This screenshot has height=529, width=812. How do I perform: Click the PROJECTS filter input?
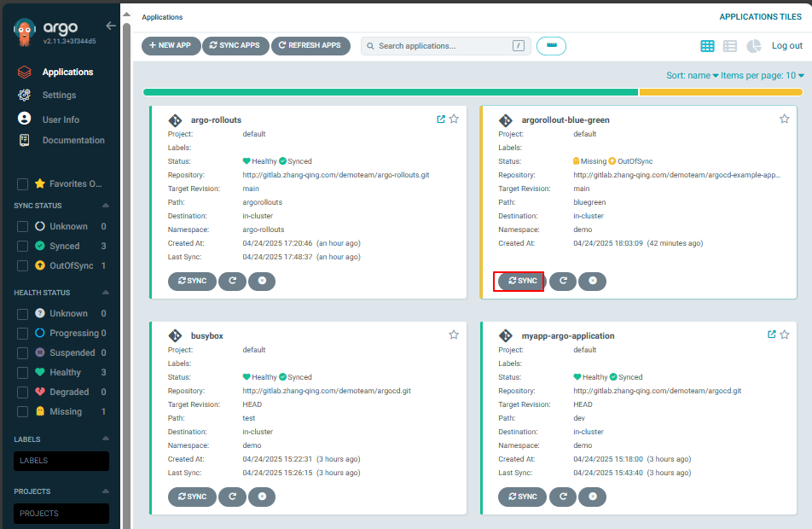[61, 514]
